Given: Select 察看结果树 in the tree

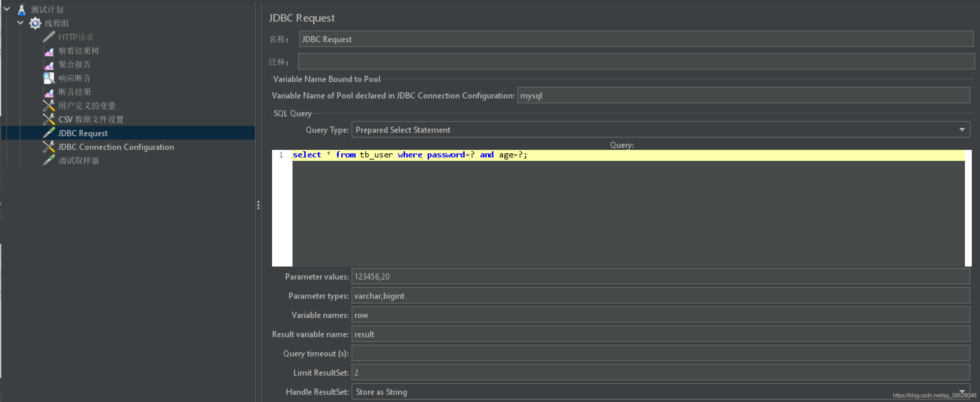Looking at the screenshot, I should coord(78,51).
